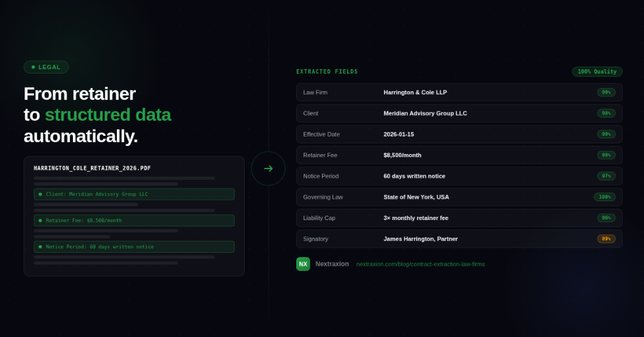Image resolution: width=644 pixels, height=337 pixels.
Task: Click the 'From retainer' headline text
Action: 80,94
